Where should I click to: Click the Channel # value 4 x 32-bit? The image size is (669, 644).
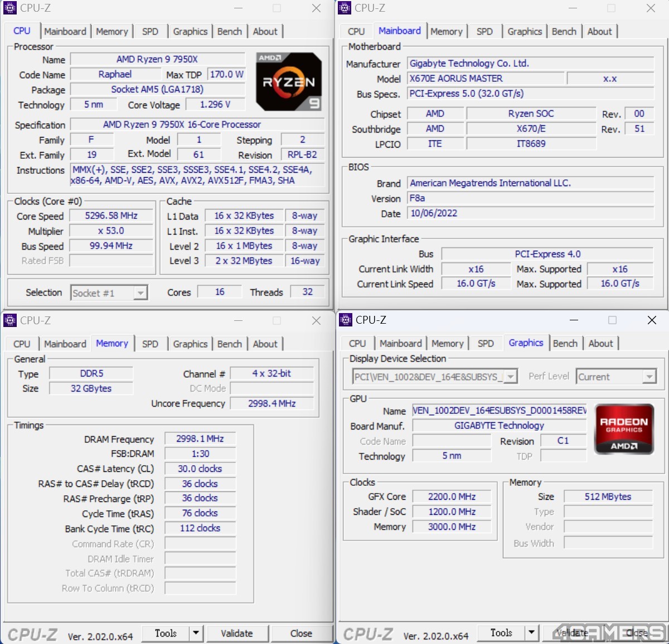coord(272,373)
